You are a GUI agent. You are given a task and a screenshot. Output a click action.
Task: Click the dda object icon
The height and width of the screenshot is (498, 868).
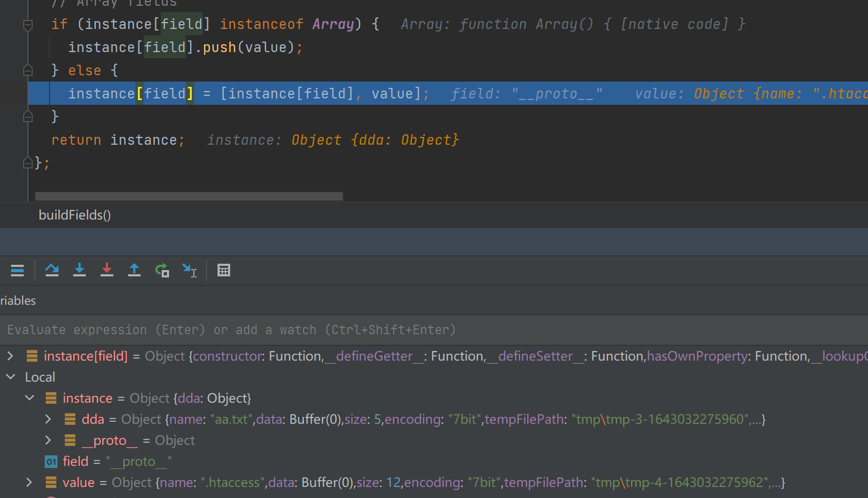[x=70, y=419]
